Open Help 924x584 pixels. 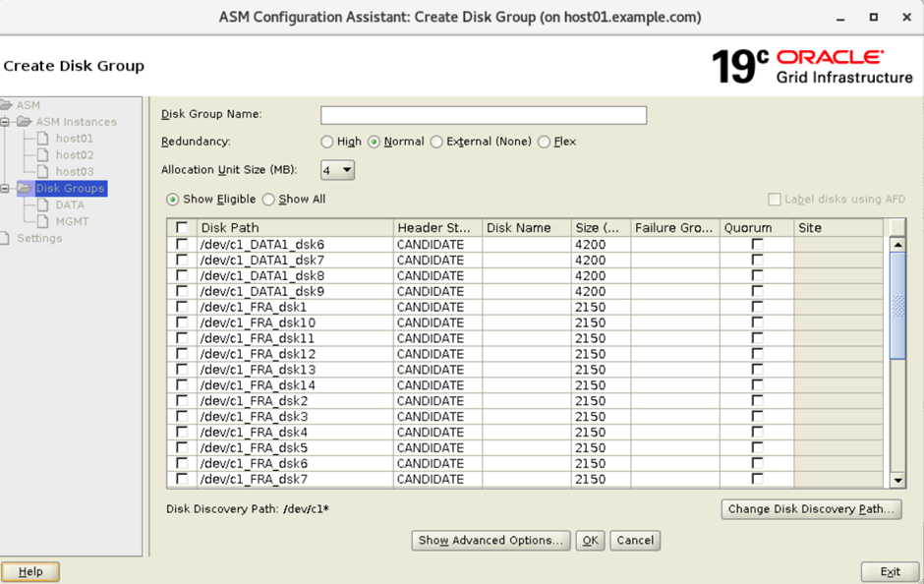(30, 571)
